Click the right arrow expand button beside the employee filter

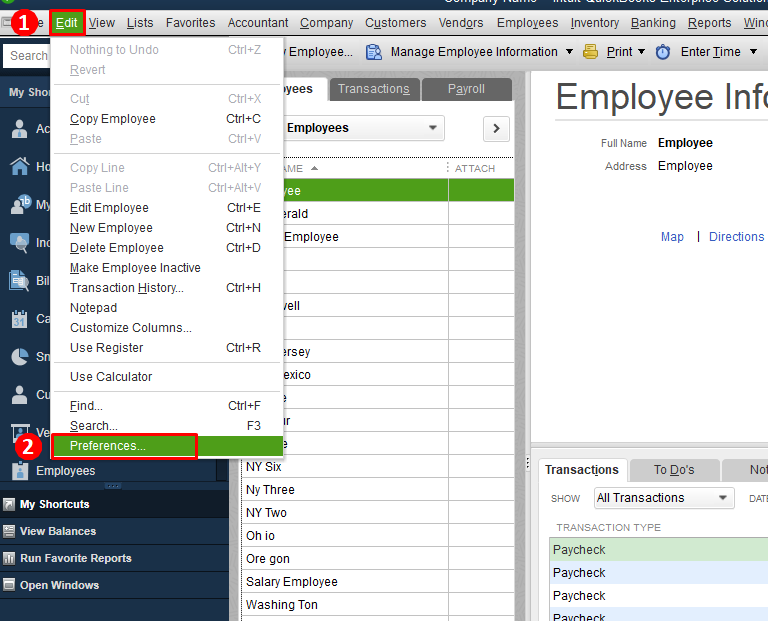click(x=496, y=128)
